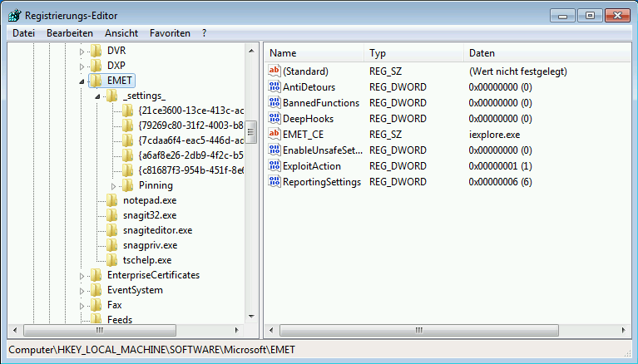Viewport: 638px width, 364px height.
Task: Expand the Pinning tree node
Action: (114, 185)
